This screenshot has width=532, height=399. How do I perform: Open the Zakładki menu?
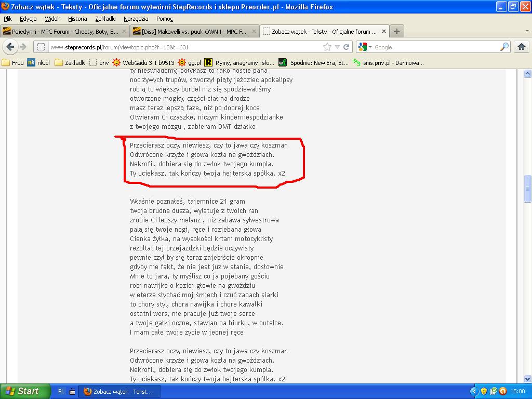coord(105,19)
